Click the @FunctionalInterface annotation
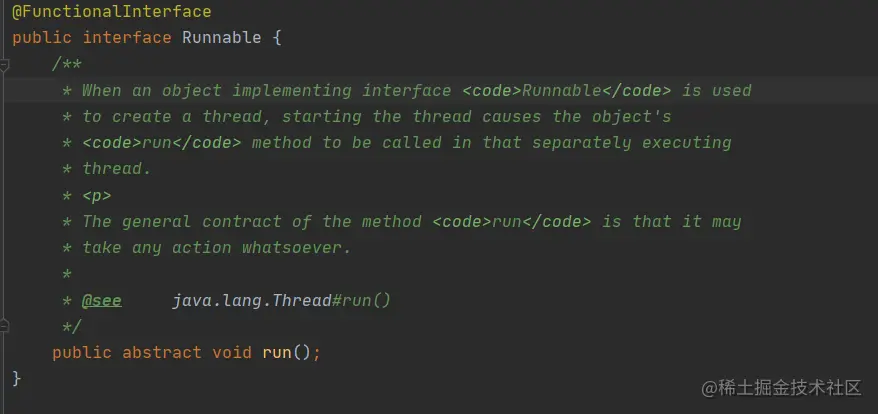 tap(112, 11)
